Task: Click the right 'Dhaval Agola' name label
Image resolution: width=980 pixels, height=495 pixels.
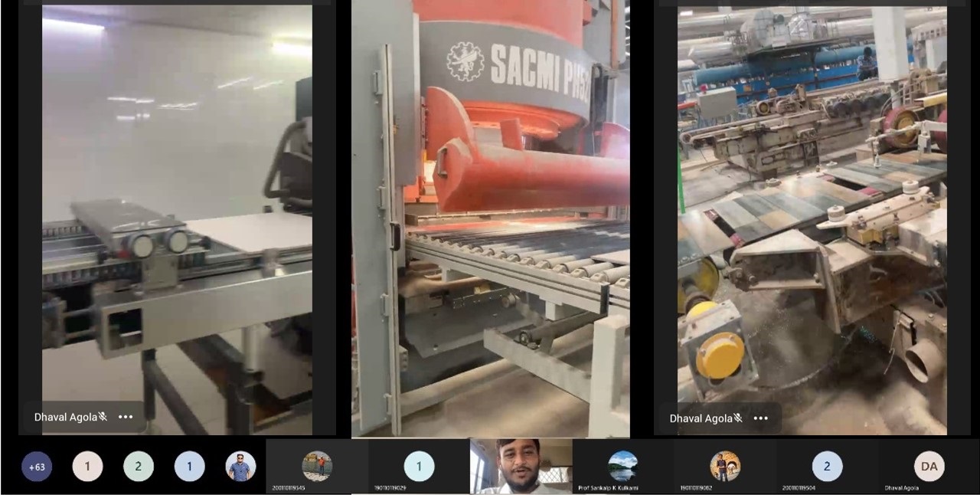Action: pyautogui.click(x=701, y=418)
